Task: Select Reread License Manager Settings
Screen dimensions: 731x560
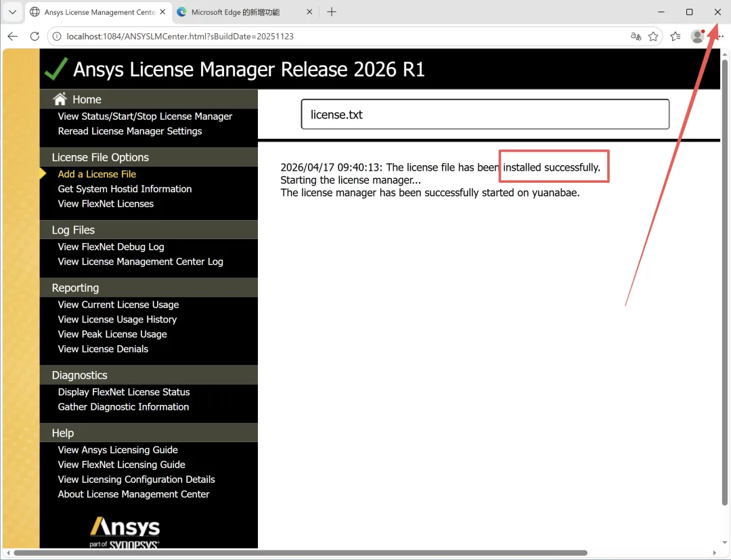Action: pos(130,131)
